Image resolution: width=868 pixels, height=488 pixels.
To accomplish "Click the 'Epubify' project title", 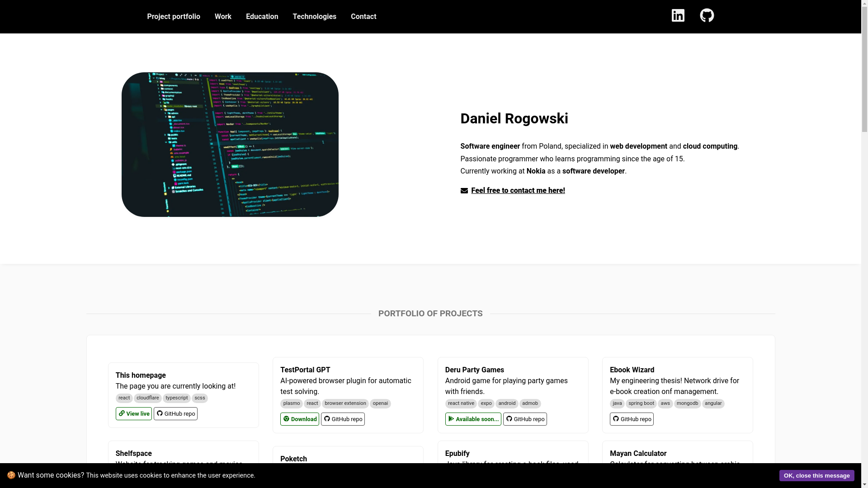I will click(x=458, y=454).
